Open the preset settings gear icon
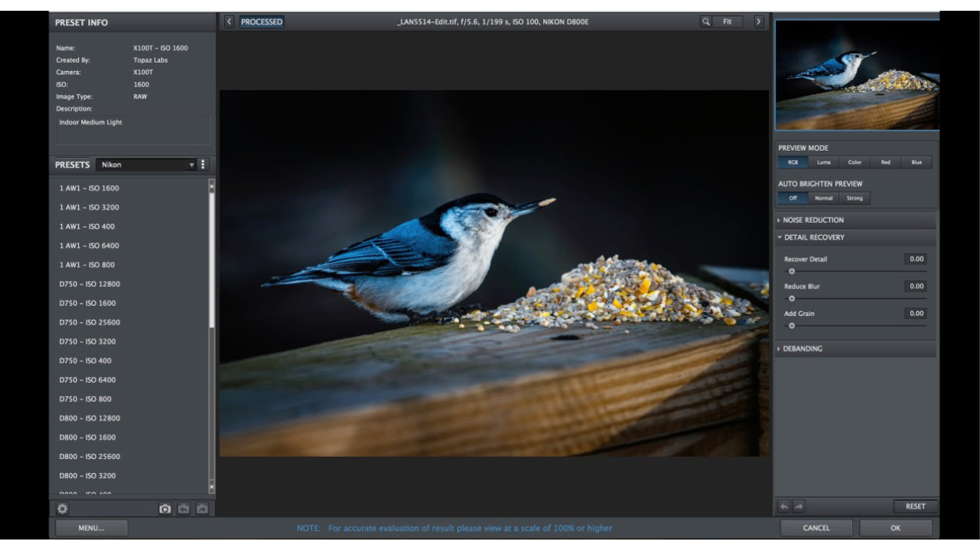The width and height of the screenshot is (980, 551). [x=62, y=508]
